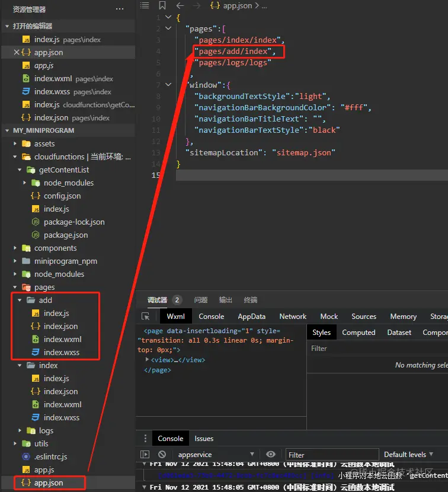This screenshot has height=492, width=448.
Task: Open the appservice context dropdown
Action: pos(216,454)
